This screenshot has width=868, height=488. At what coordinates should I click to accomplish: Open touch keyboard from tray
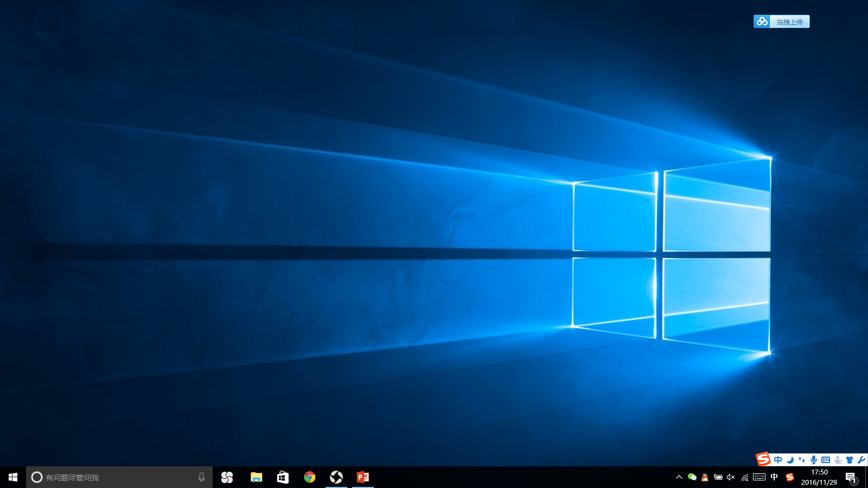point(759,477)
